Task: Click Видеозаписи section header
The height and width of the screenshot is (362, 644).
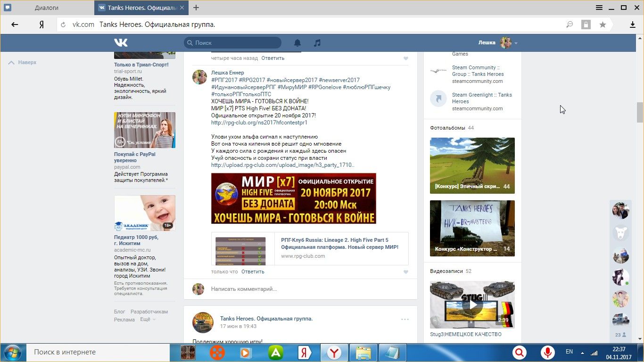Action: (446, 271)
